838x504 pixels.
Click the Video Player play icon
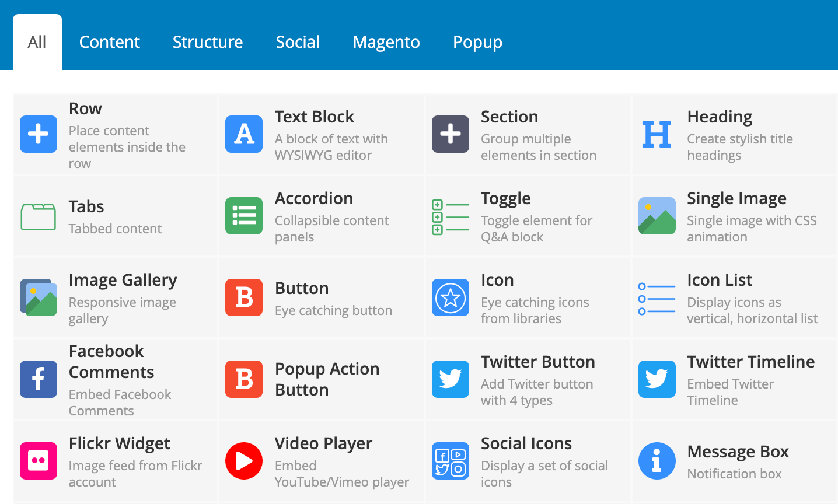244,461
